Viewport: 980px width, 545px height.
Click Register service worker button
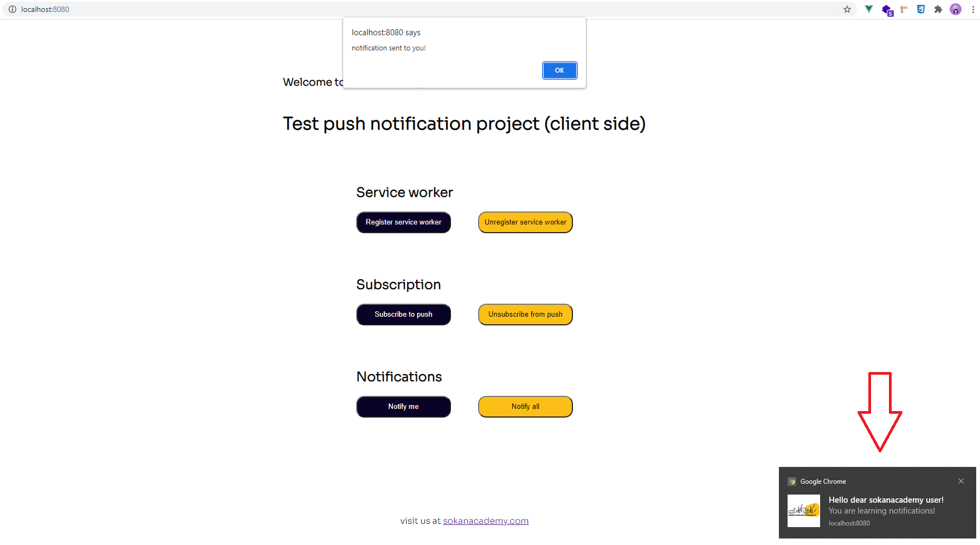(x=403, y=222)
